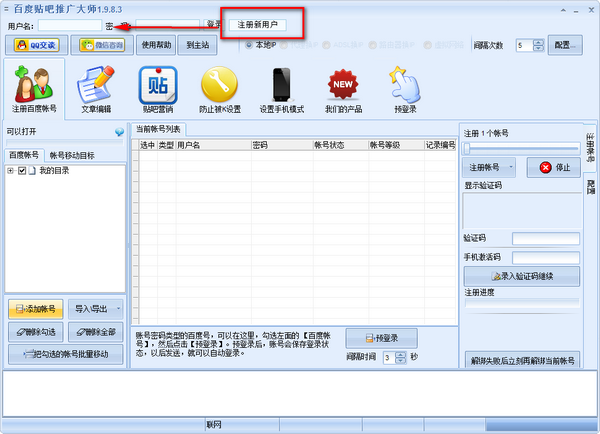Click the QQ交谈 chat button
The height and width of the screenshot is (434, 600).
(35, 45)
